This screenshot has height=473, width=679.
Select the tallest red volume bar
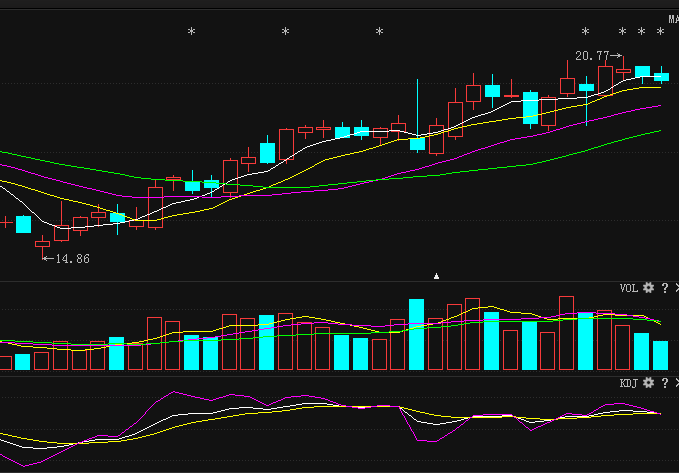click(x=567, y=333)
